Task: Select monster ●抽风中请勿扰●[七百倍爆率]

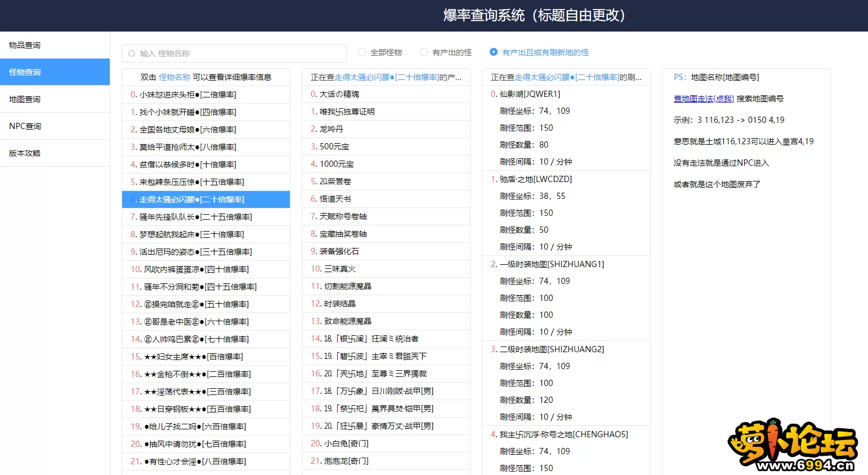Action: [x=206, y=444]
